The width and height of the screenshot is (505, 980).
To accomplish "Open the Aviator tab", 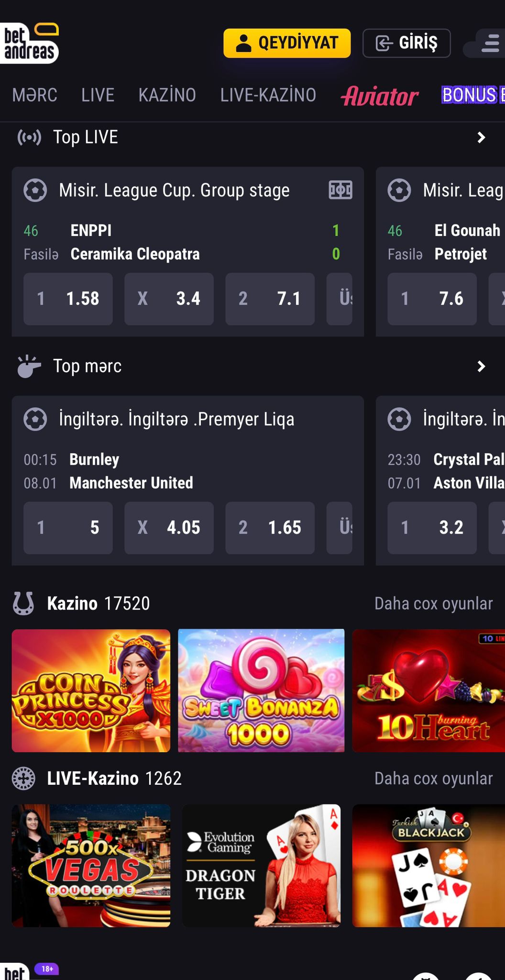I will 380,96.
